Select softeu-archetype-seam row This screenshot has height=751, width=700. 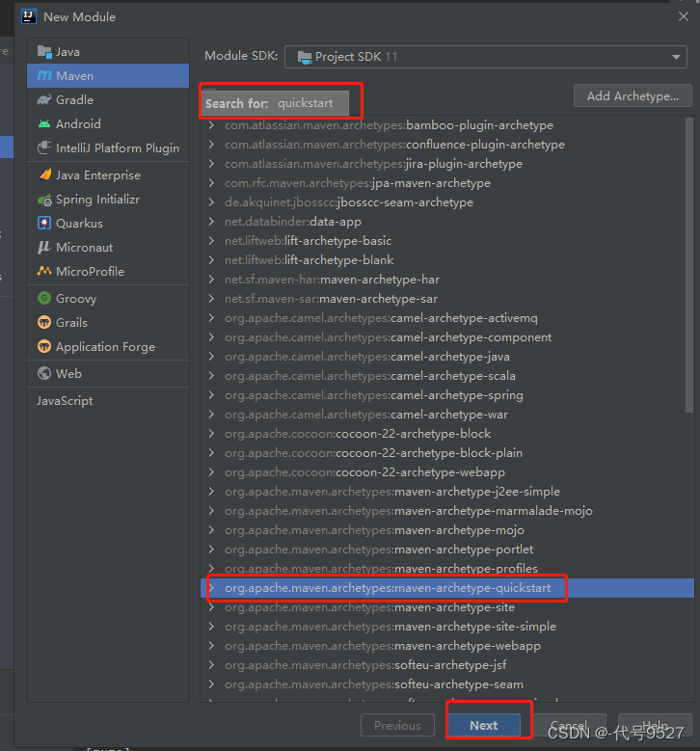point(447,684)
